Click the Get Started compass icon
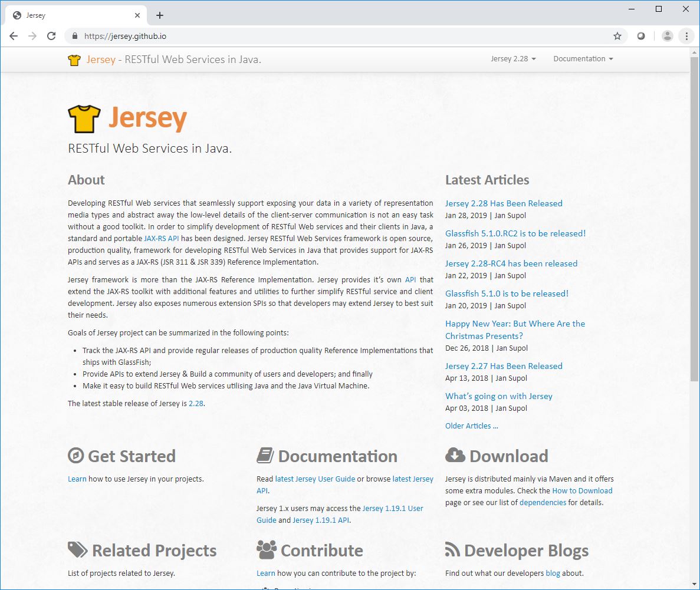700x590 pixels. point(76,456)
